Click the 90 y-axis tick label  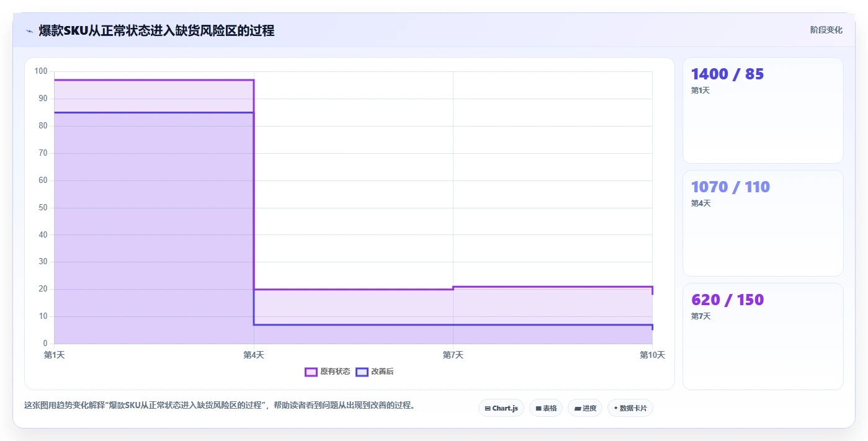pyautogui.click(x=43, y=99)
